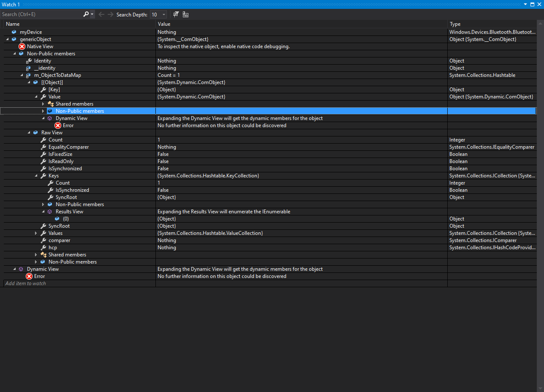Click the 'Count = 1' value cell

(169, 75)
